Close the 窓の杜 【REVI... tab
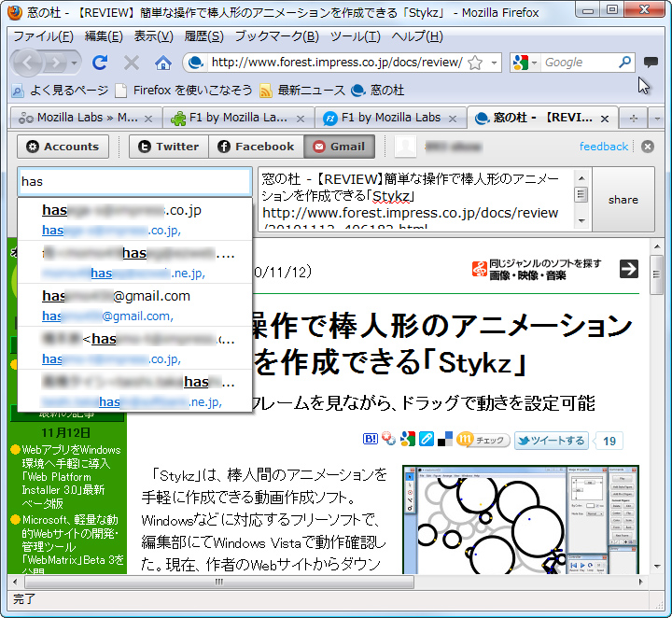 pyautogui.click(x=605, y=119)
